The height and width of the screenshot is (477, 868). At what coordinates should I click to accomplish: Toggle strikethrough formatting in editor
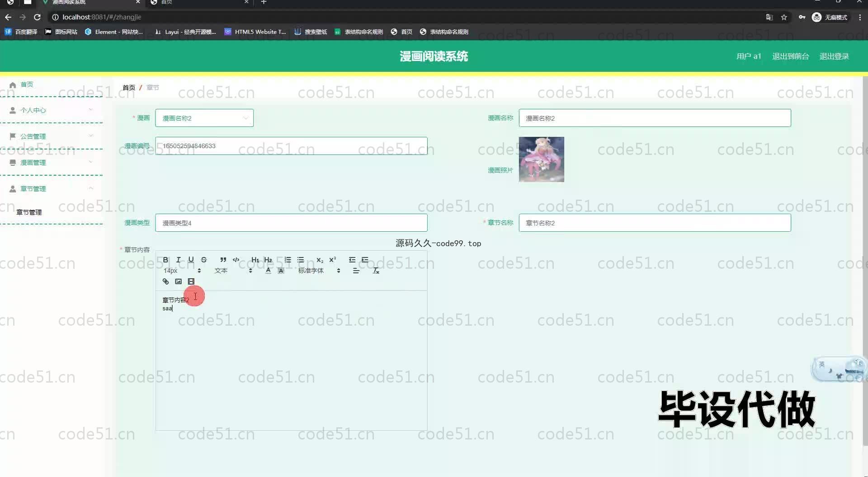[x=204, y=260]
